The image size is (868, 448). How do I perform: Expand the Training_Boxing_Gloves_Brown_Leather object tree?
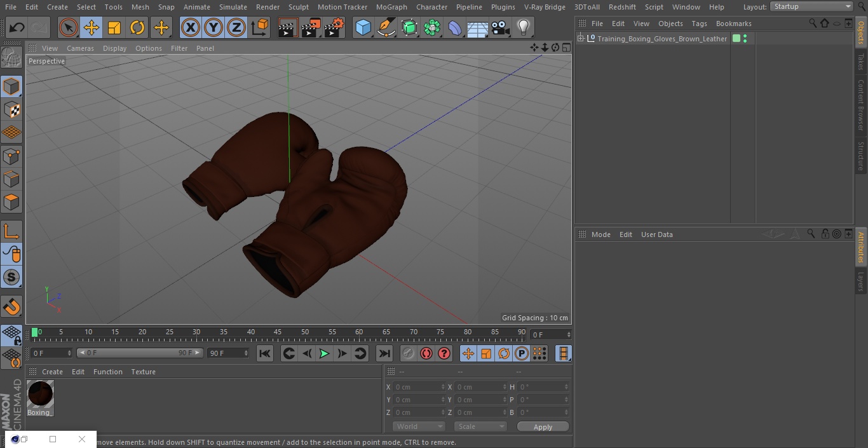(x=580, y=39)
